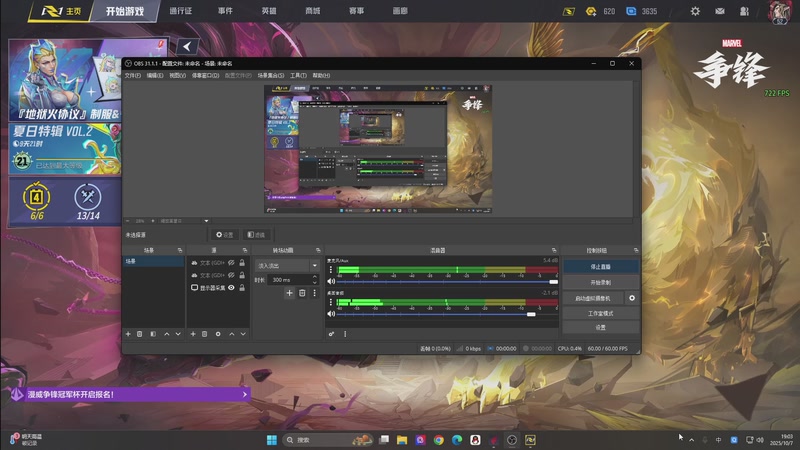Image resolution: width=800 pixels, height=450 pixels.
Task: Open the game settings gear icon
Action: click(696, 12)
